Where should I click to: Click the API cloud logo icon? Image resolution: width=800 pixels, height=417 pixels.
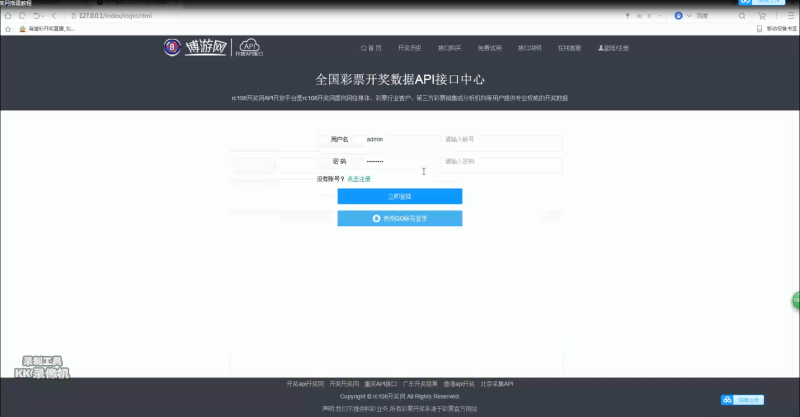point(247,47)
